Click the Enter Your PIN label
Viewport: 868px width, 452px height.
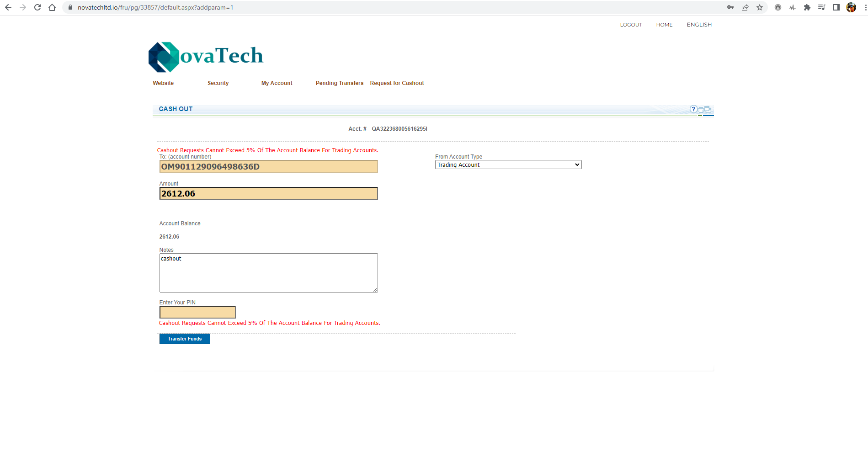[x=177, y=303]
